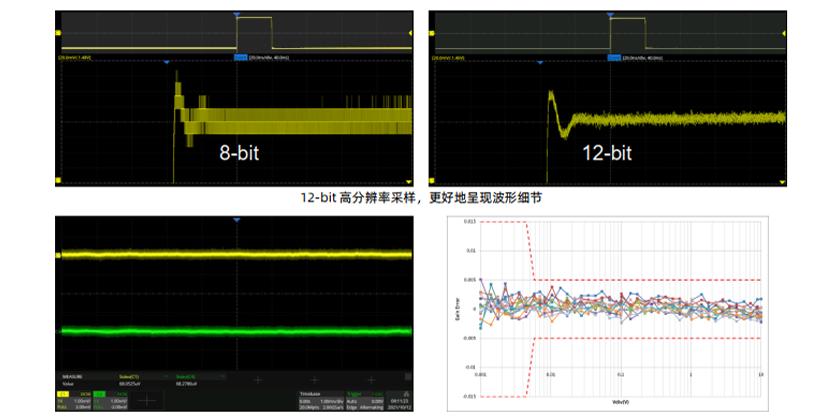
Task: Click the 12-bit ringing waveform peak
Action: pyautogui.click(x=551, y=94)
